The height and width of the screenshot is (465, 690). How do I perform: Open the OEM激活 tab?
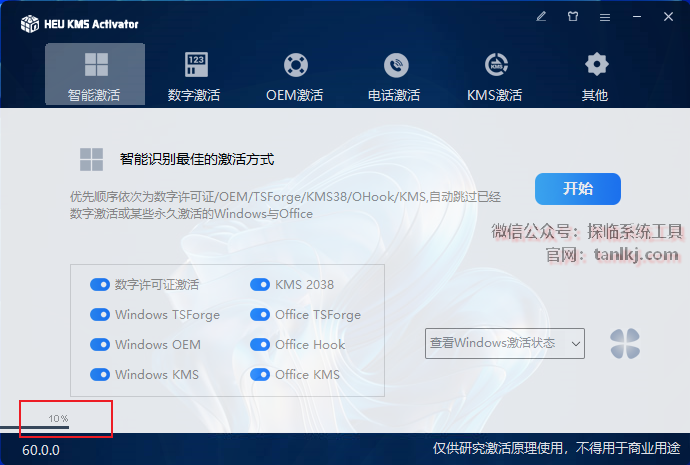(295, 77)
